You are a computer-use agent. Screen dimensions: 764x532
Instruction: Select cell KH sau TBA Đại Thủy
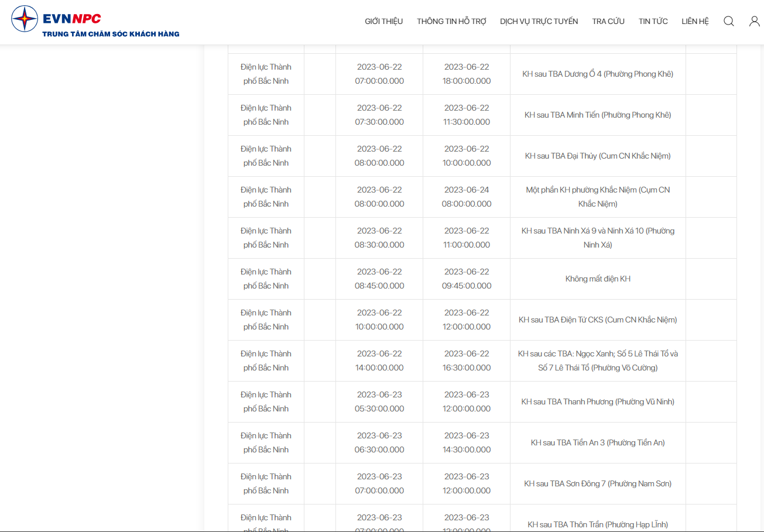(x=598, y=156)
